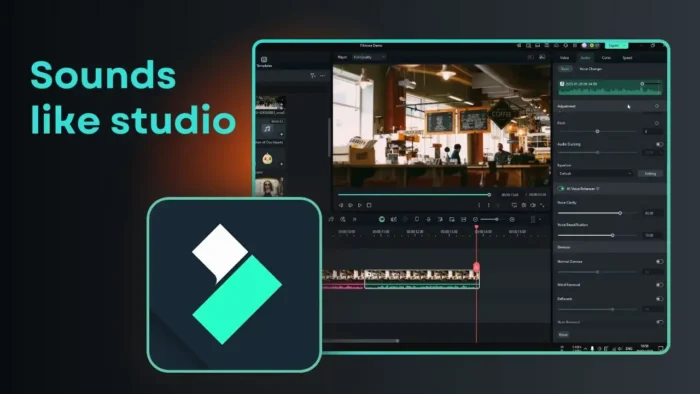Viewport: 700px width, 394px height.
Task: Zoom out the timeline with the minus icon
Action: pos(475,219)
